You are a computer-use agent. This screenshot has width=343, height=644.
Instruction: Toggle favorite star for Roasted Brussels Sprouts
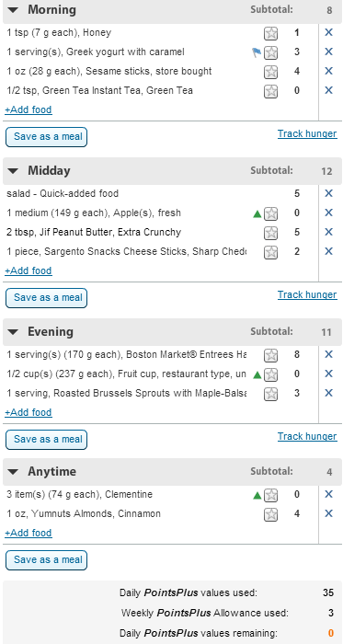270,394
